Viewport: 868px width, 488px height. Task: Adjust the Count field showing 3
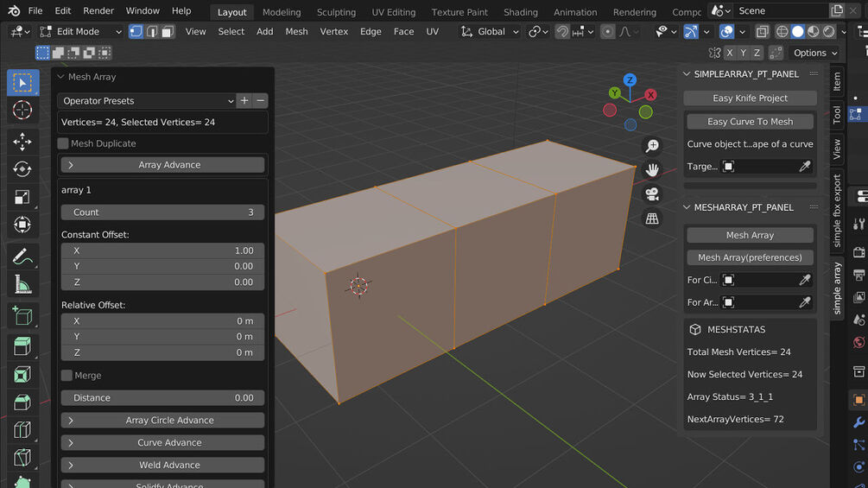point(162,212)
